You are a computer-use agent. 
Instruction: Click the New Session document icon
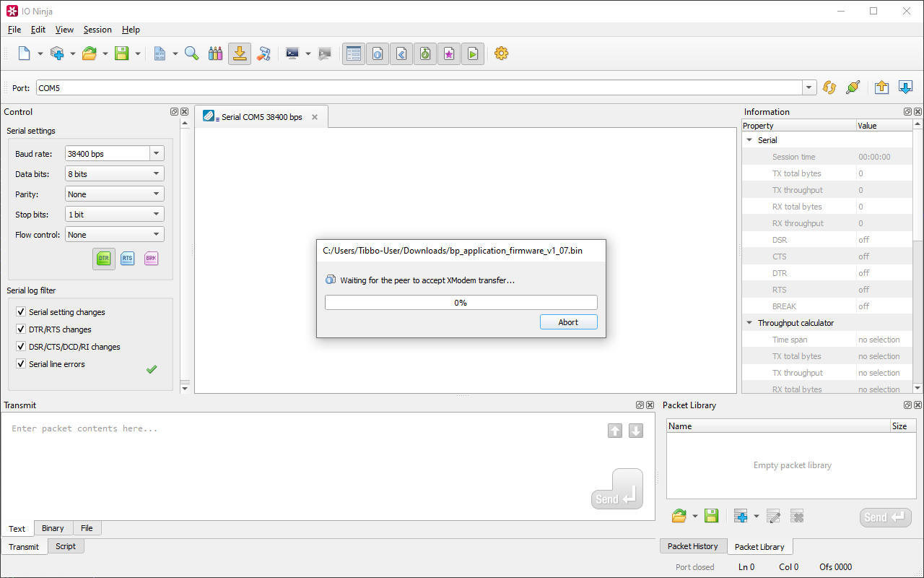click(x=25, y=53)
